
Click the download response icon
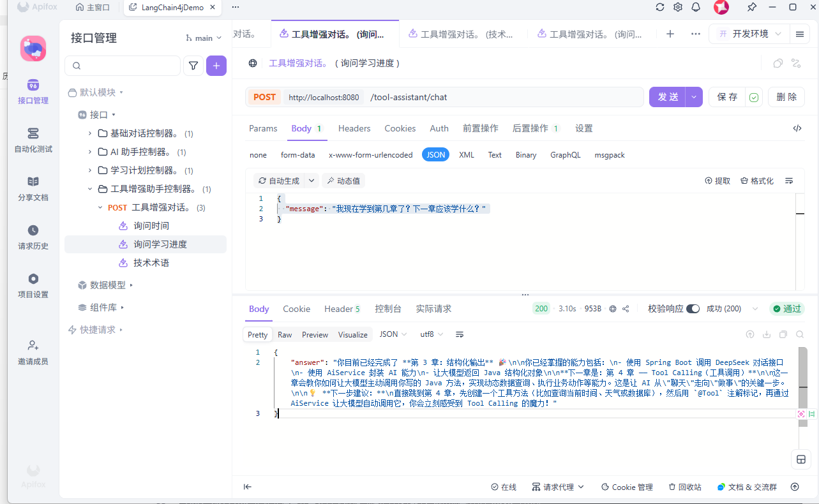point(767,334)
